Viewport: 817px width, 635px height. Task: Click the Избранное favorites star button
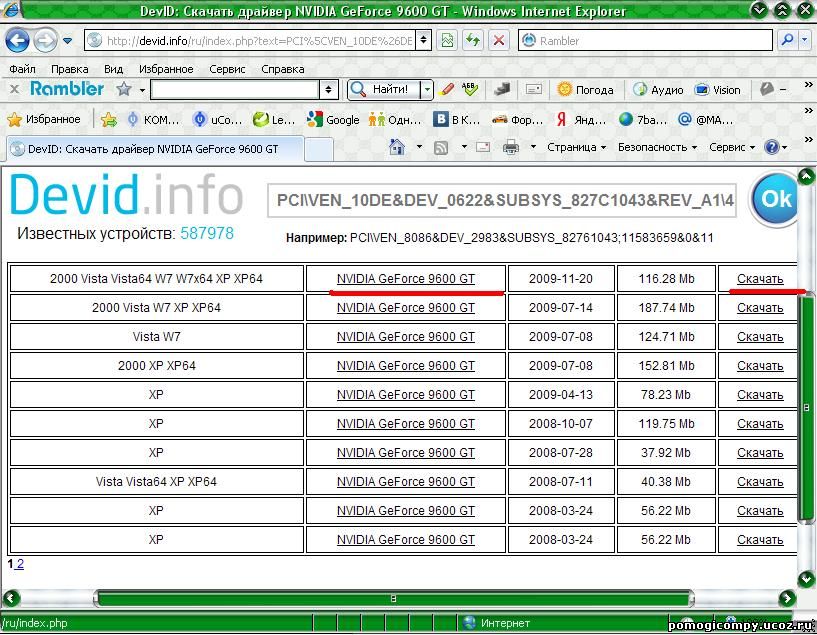[x=44, y=119]
